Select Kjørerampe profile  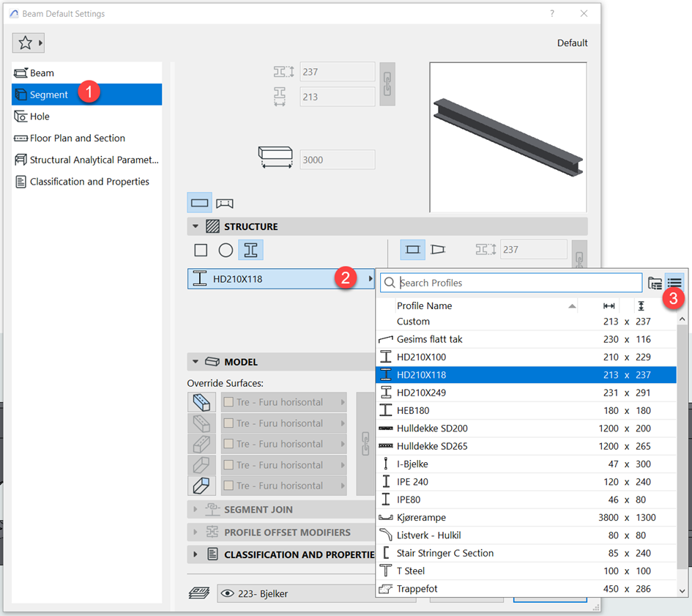click(x=526, y=517)
